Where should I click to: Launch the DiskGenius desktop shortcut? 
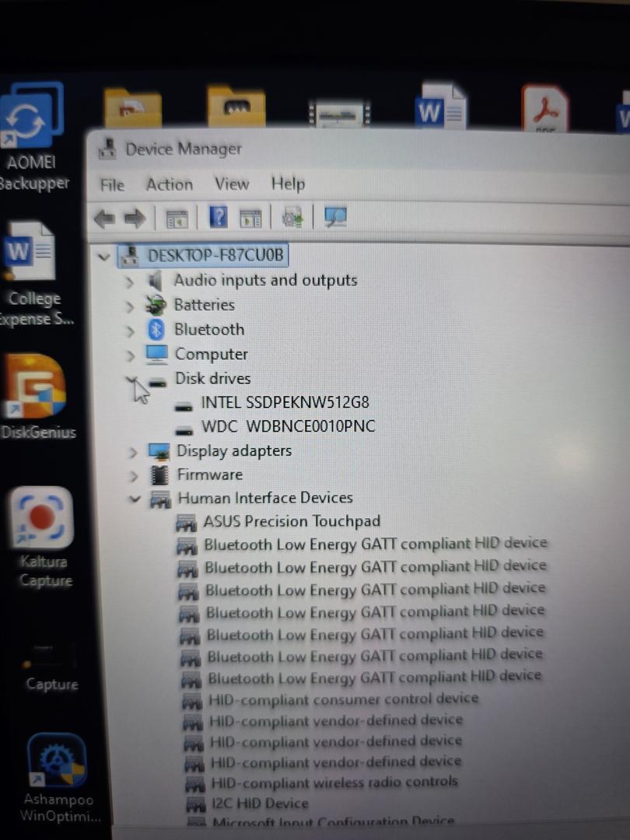[37, 397]
